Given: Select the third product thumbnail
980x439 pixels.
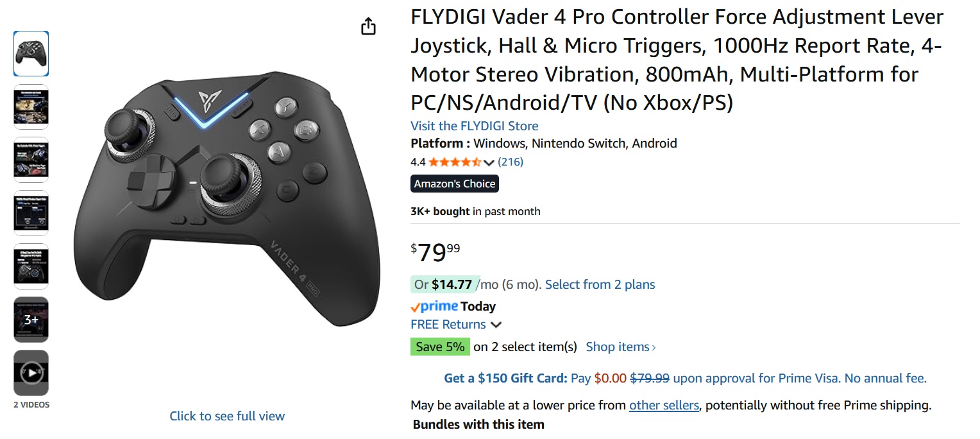Looking at the screenshot, I should tap(31, 160).
